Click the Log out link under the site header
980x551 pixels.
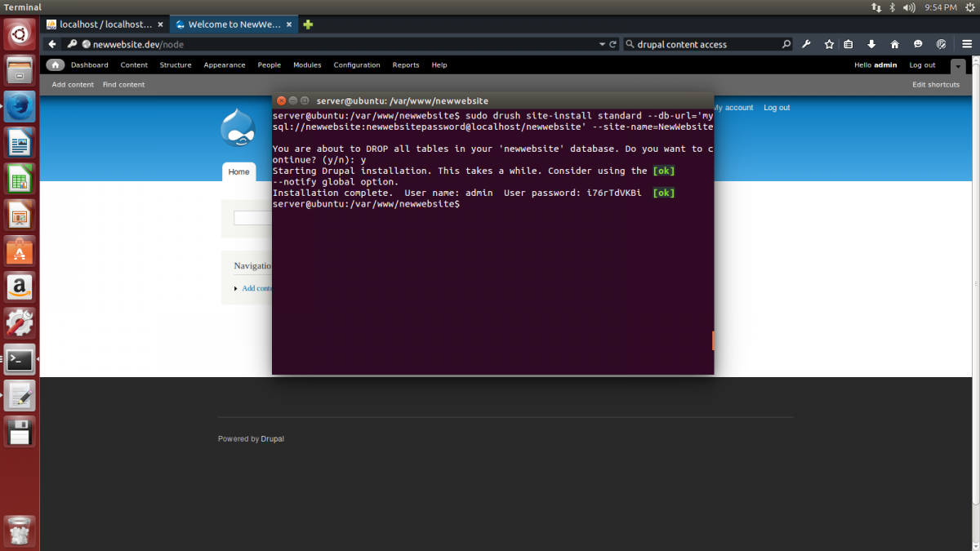[x=777, y=108]
